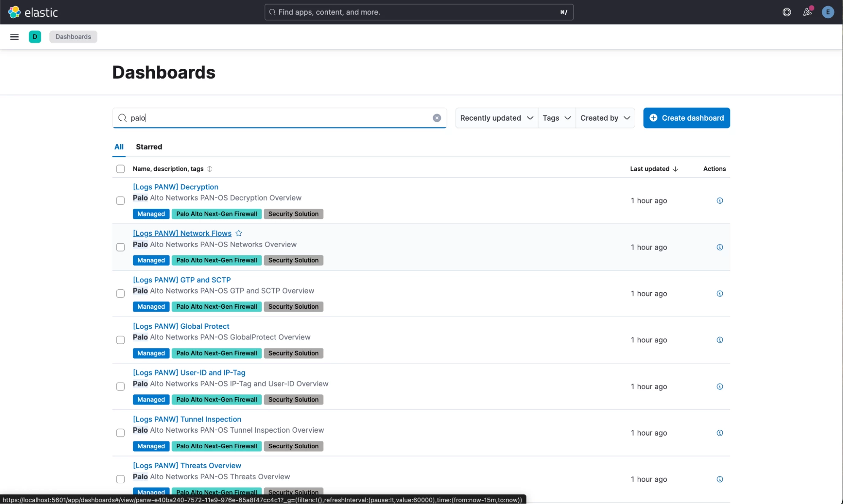Click Managed tag on Tunnel Inspection row
The image size is (843, 504).
point(151,446)
